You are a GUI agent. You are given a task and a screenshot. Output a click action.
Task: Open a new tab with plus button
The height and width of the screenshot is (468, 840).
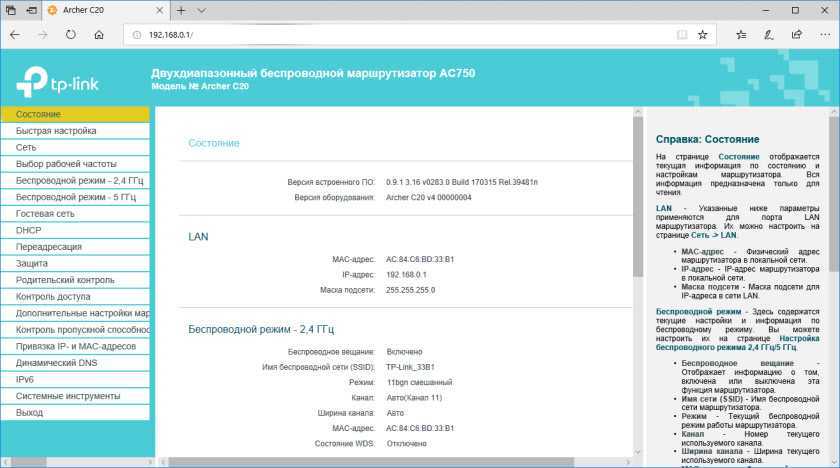pyautogui.click(x=181, y=10)
